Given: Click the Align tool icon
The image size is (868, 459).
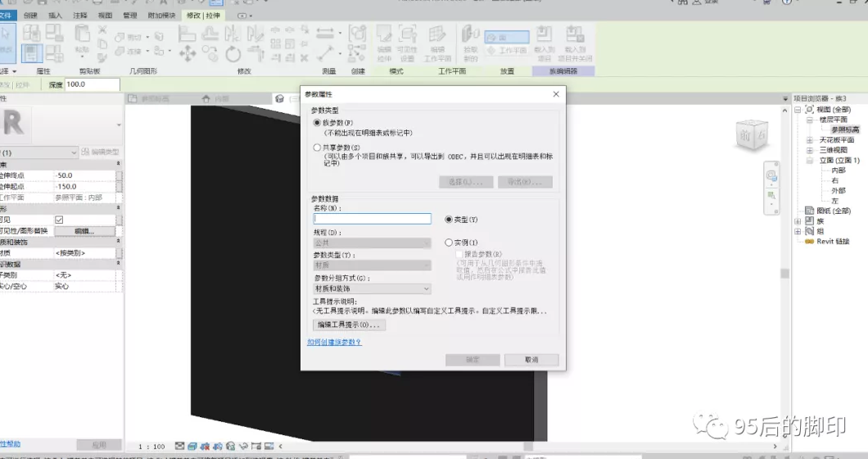Looking at the screenshot, I should [x=187, y=34].
